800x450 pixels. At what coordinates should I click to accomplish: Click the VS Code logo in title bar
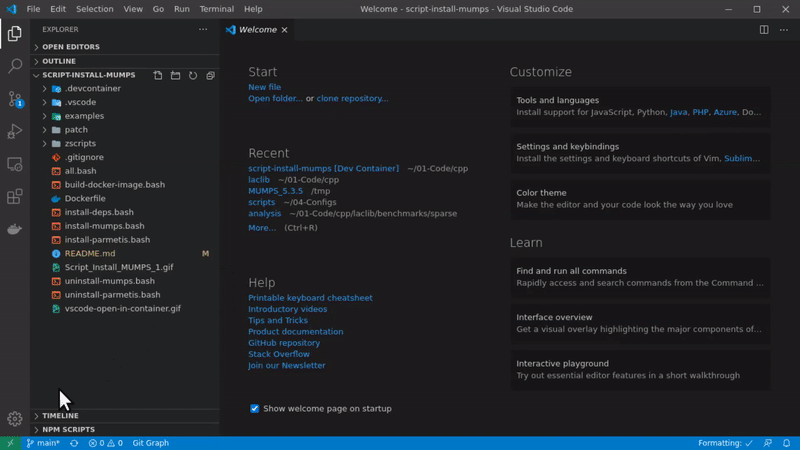(x=11, y=9)
